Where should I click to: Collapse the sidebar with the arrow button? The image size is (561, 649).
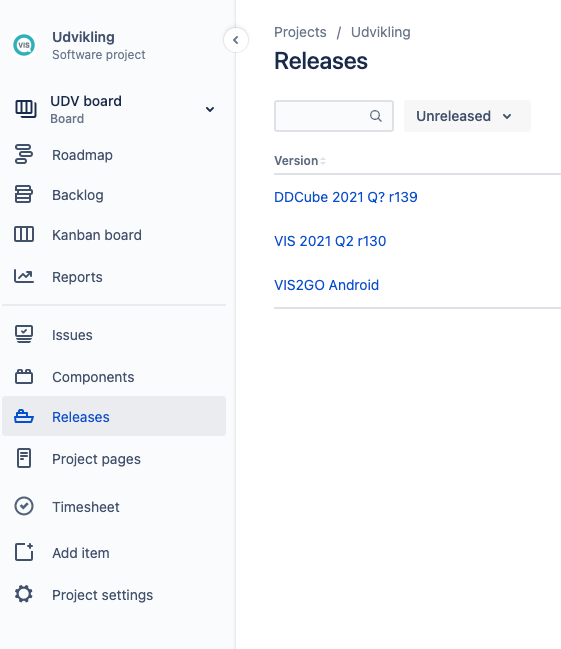236,40
